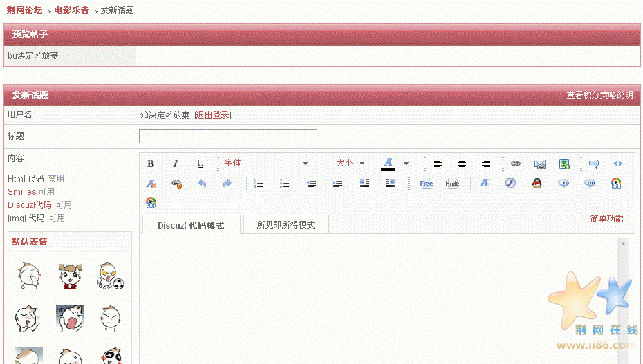Insert an ordered numbered list
This screenshot has width=643, height=364.
point(259,184)
